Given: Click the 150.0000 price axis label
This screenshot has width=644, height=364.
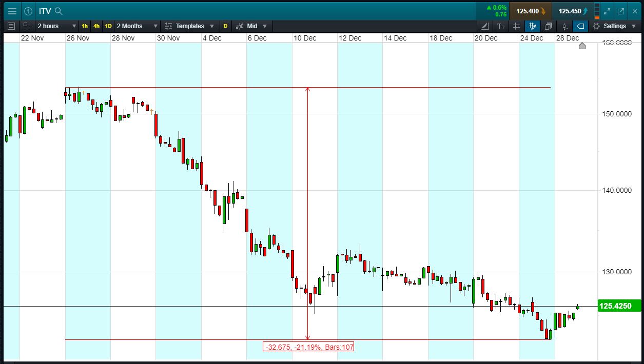Looking at the screenshot, I should click(x=616, y=114).
